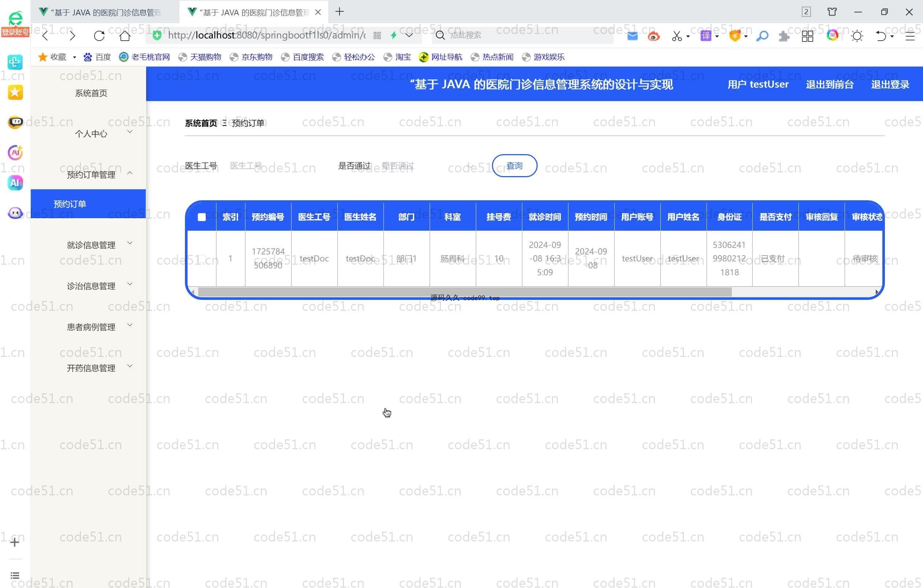Open the sidebar list icon at bottom

click(x=15, y=575)
